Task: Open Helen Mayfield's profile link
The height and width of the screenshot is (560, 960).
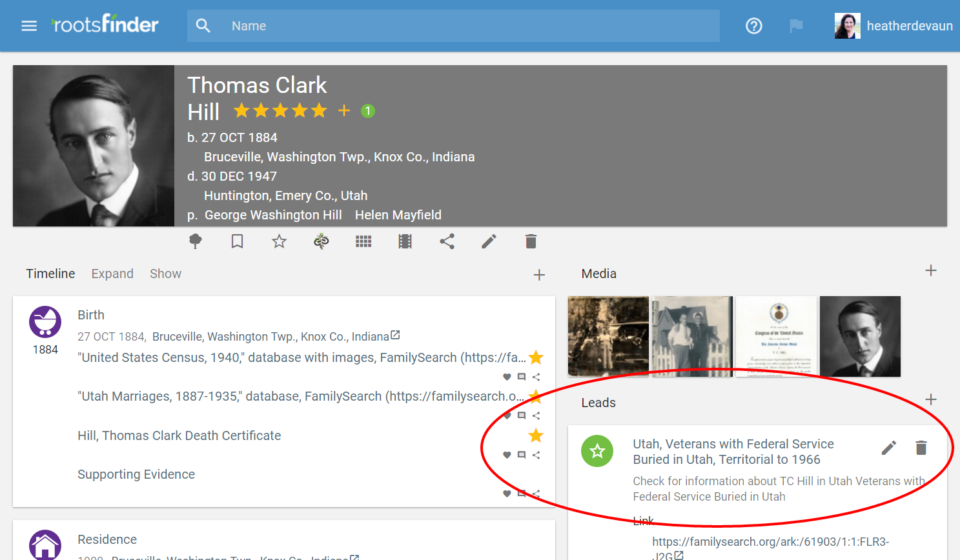Action: coord(398,215)
